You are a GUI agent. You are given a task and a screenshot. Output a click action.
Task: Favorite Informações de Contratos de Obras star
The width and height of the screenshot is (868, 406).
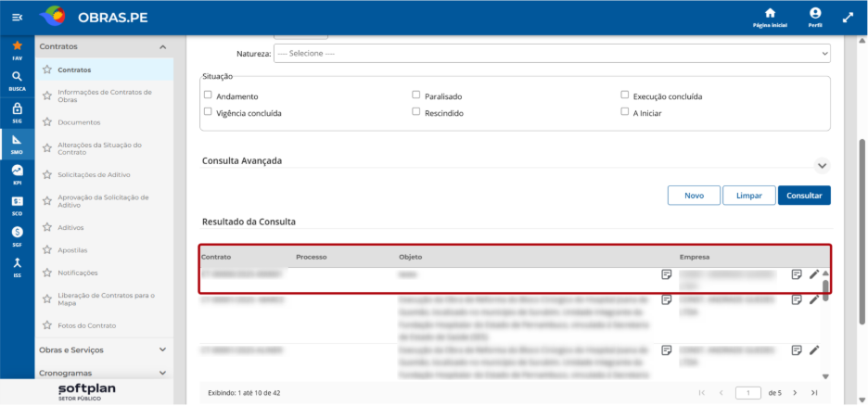47,95
